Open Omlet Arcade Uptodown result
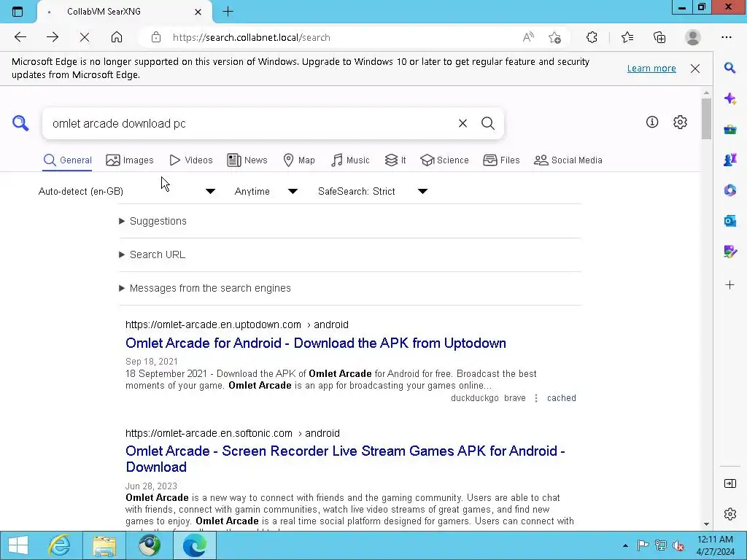Image resolution: width=747 pixels, height=560 pixels. coord(315,343)
